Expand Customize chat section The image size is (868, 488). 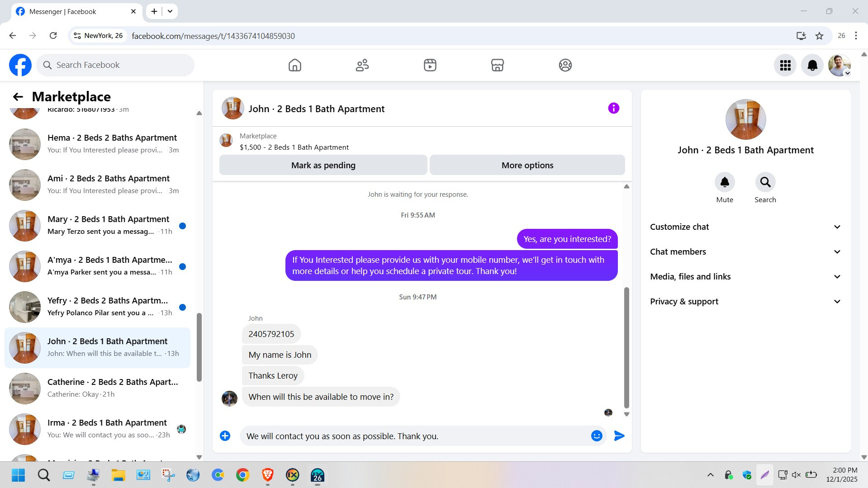pyautogui.click(x=745, y=227)
